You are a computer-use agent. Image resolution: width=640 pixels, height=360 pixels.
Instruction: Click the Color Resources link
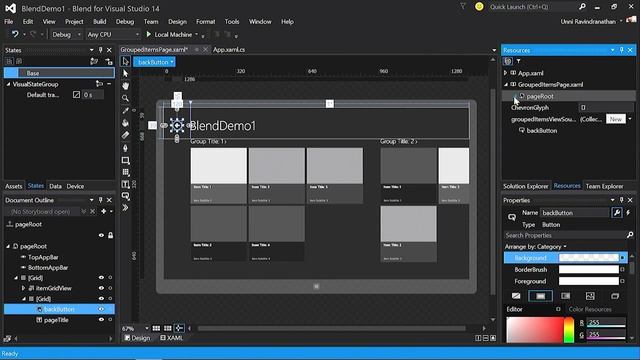pos(590,309)
